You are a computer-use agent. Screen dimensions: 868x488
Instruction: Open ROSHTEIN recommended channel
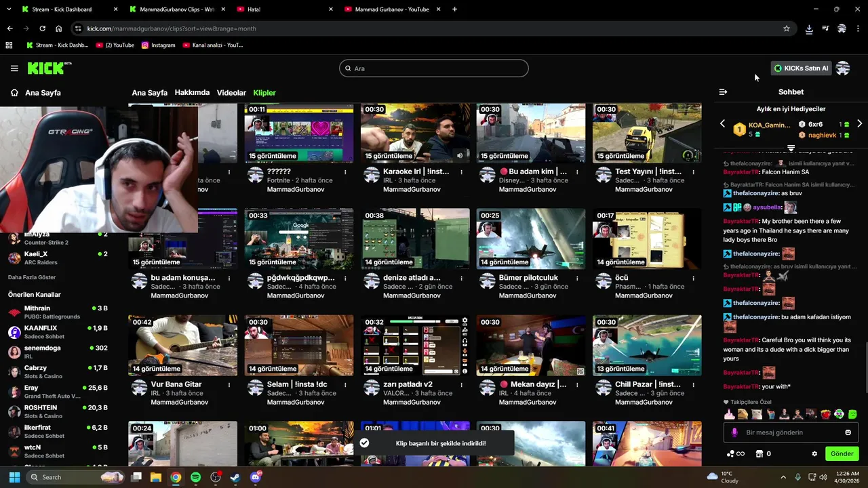point(58,411)
